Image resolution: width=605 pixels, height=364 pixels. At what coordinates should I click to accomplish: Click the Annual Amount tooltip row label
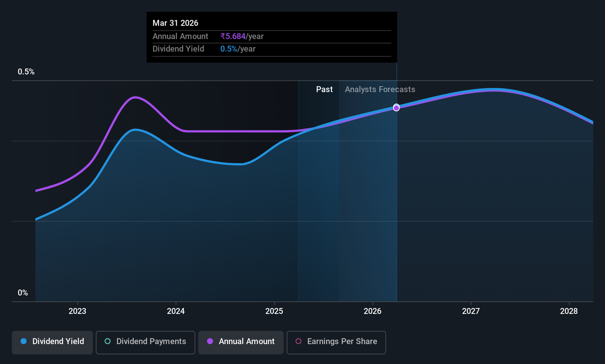point(181,36)
